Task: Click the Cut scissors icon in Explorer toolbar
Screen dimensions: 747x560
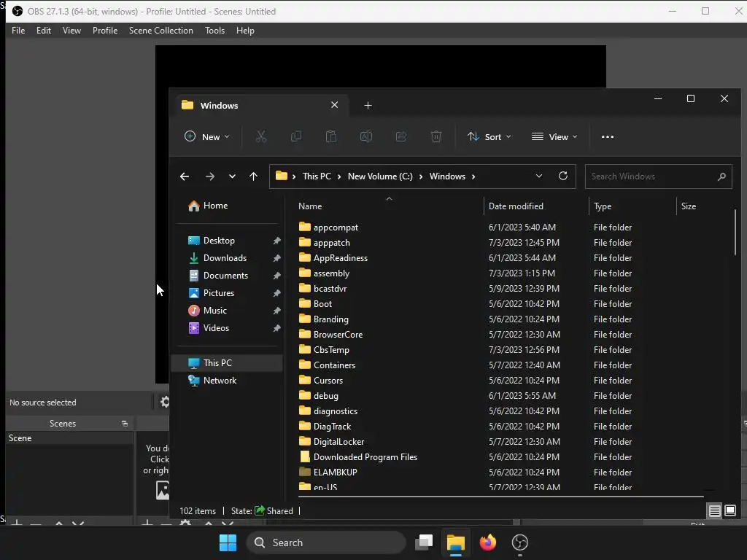Action: [x=260, y=136]
